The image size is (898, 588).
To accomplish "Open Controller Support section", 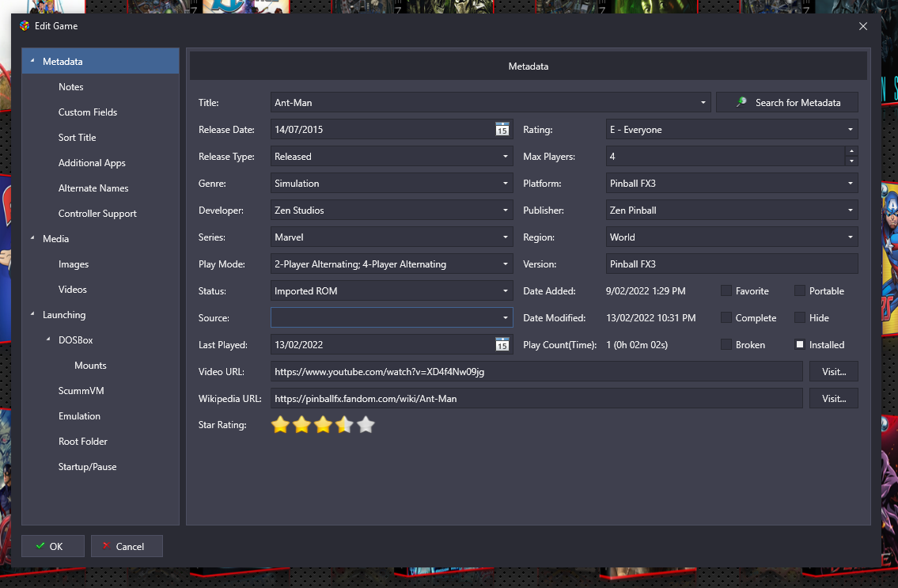I will (97, 213).
